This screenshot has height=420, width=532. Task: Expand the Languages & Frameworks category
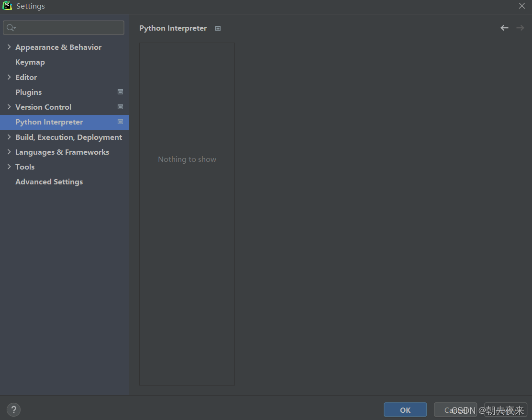pos(9,152)
